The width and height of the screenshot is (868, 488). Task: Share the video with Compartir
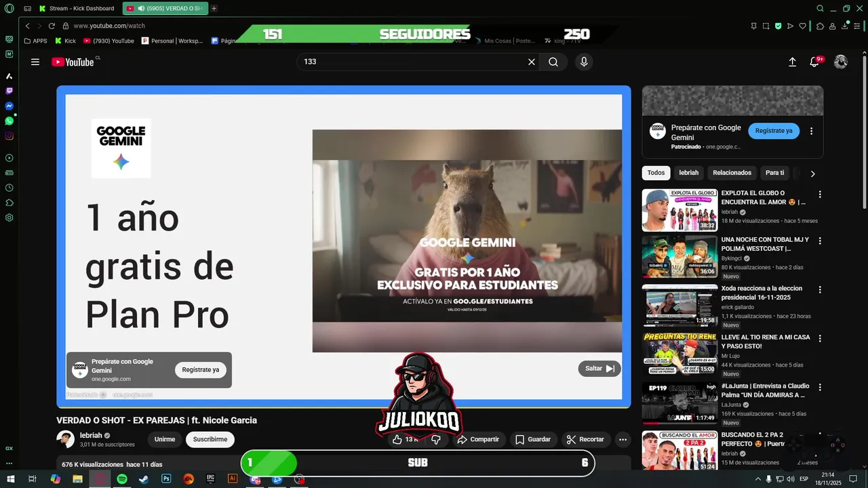[x=478, y=439]
